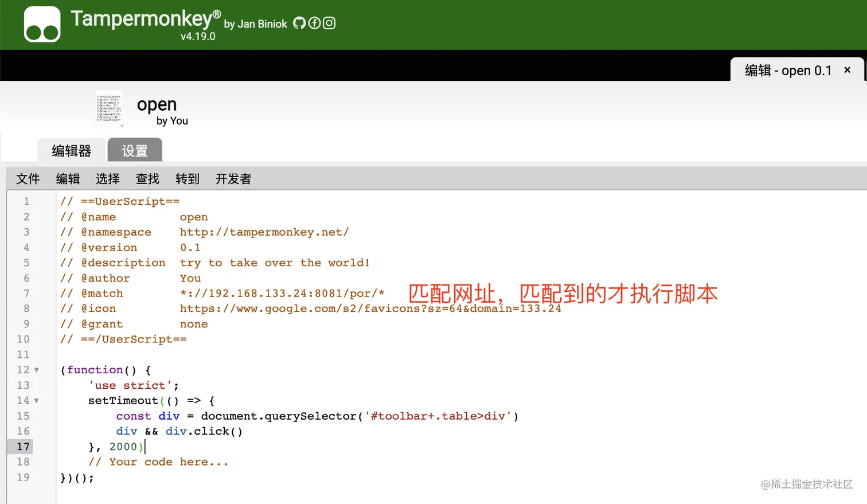Open the Instagram icon link
The height and width of the screenshot is (504, 867).
point(329,23)
